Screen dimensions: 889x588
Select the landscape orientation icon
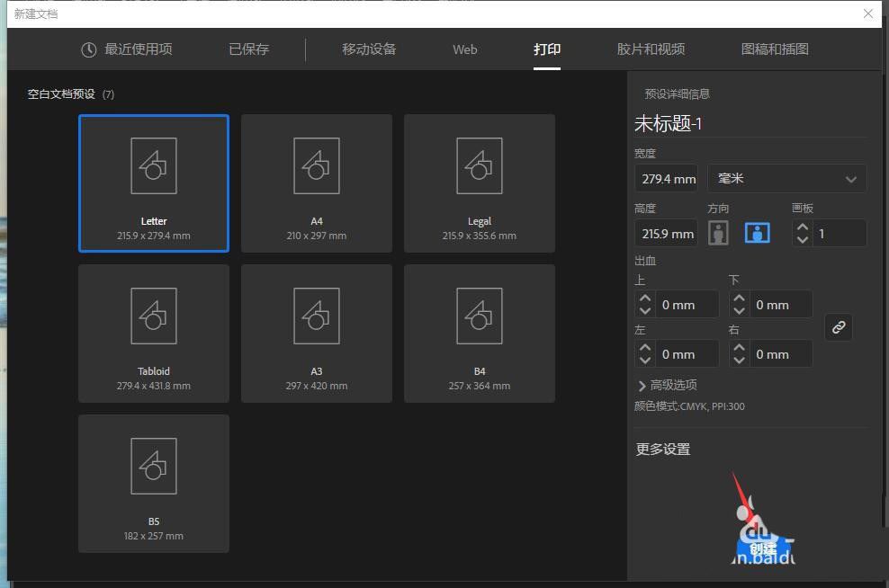758,233
